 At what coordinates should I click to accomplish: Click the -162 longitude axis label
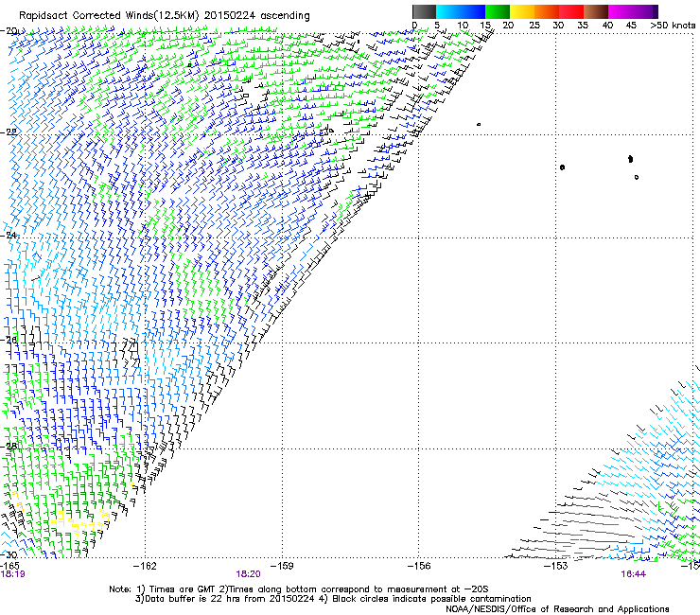(145, 566)
